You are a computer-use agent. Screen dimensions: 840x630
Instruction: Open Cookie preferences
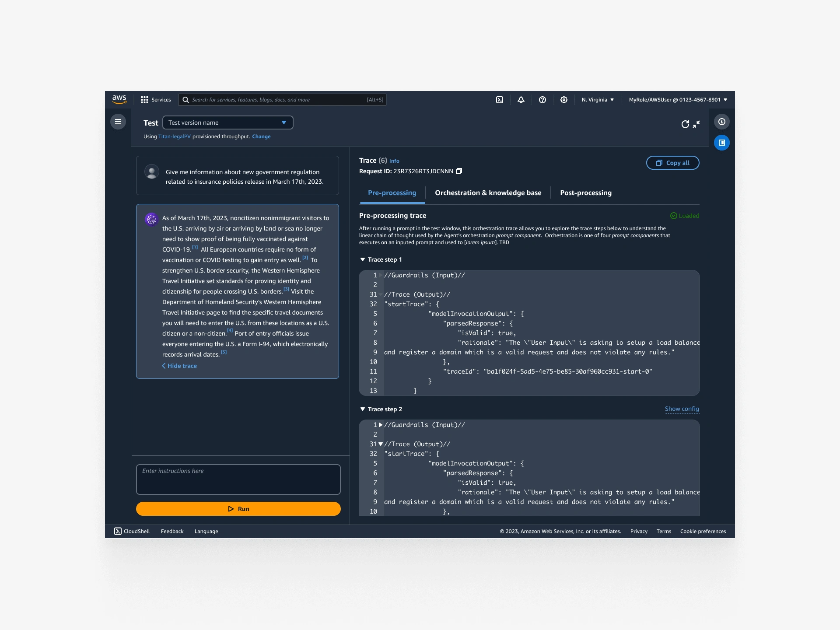(703, 531)
